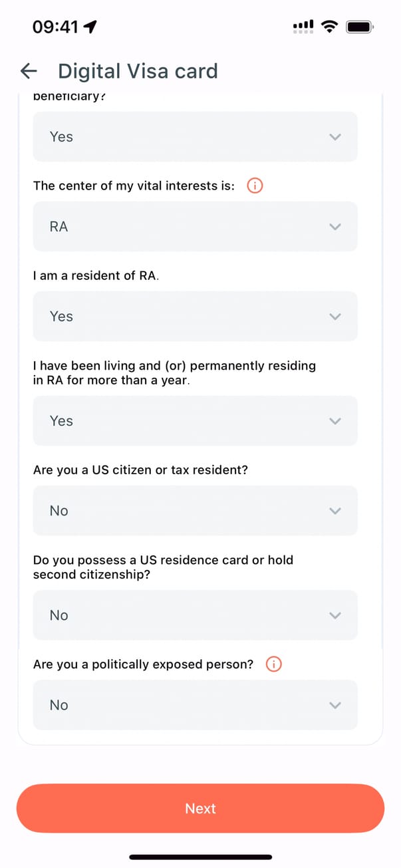Tap the 09:41 clock in status bar
Viewport: 401px width, 868px height.
55,27
